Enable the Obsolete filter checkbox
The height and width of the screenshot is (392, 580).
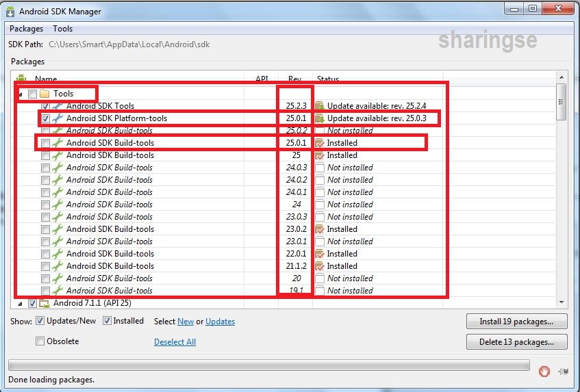pos(40,341)
